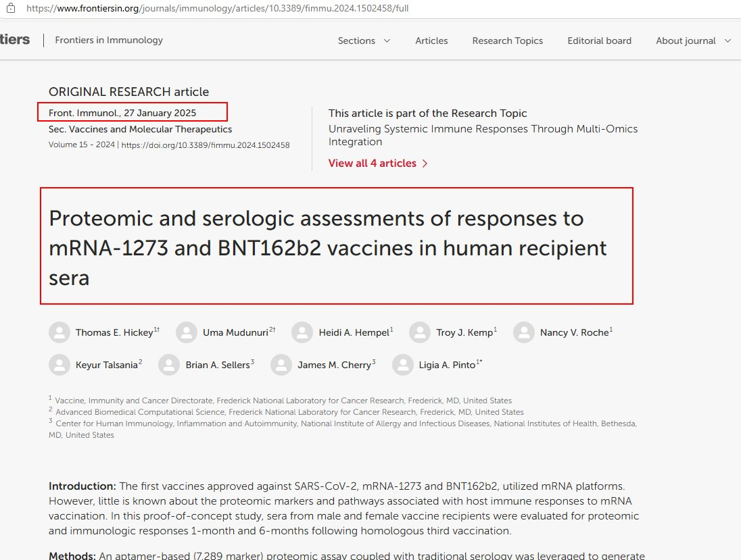Expand the Sections dropdown menu

pos(364,41)
